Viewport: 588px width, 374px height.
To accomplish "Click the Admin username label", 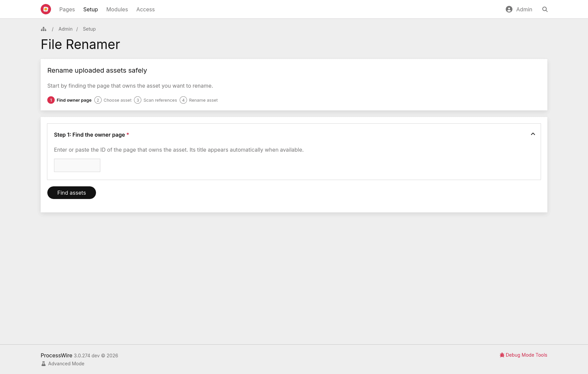I will 524,9.
